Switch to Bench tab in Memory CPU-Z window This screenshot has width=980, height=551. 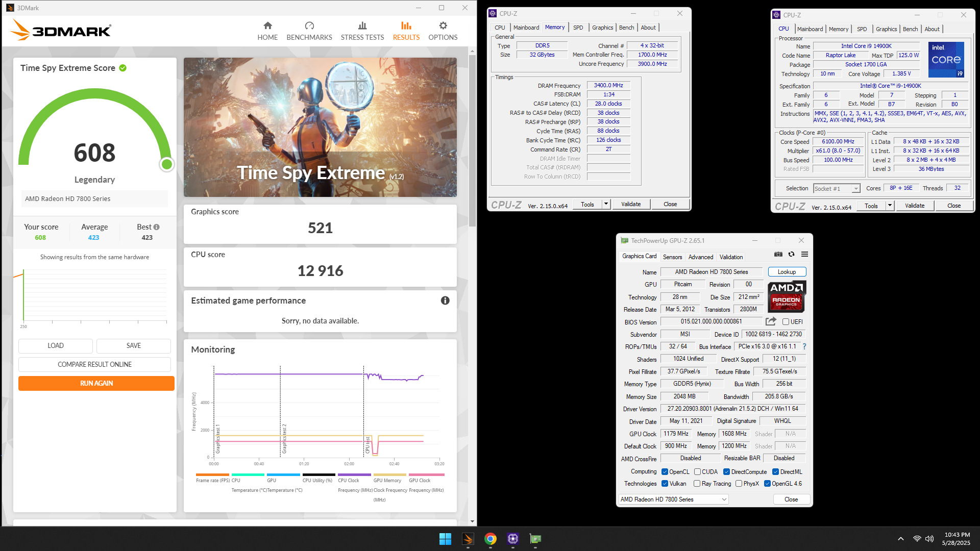click(x=626, y=28)
